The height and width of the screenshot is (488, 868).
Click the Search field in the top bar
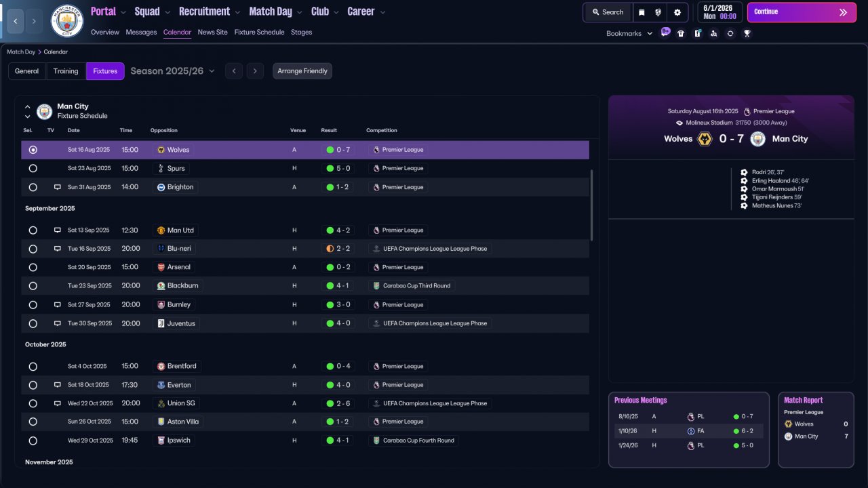pos(608,12)
